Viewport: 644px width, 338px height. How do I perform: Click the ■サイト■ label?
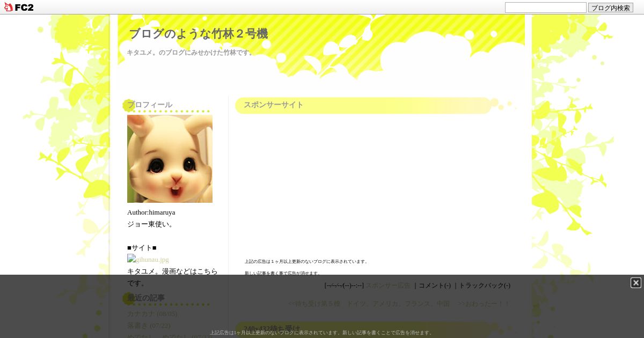pos(142,248)
